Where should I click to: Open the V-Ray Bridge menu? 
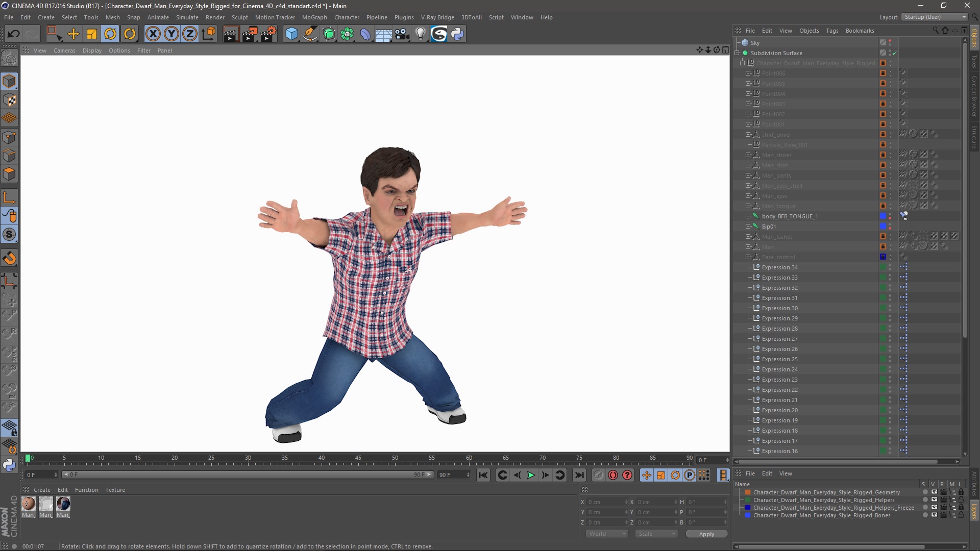click(x=437, y=17)
